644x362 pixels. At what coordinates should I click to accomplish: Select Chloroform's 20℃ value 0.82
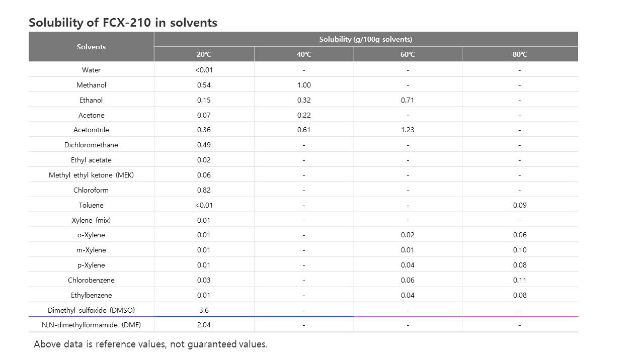(204, 190)
